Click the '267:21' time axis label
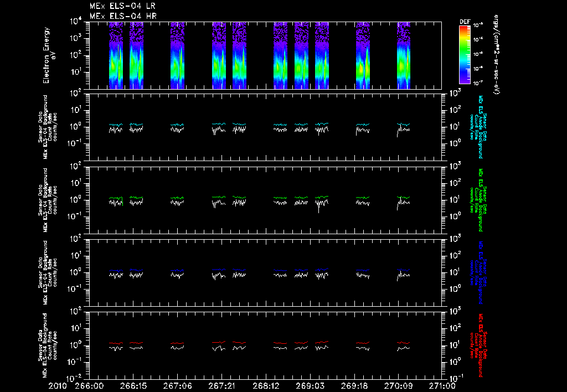 (221, 386)
